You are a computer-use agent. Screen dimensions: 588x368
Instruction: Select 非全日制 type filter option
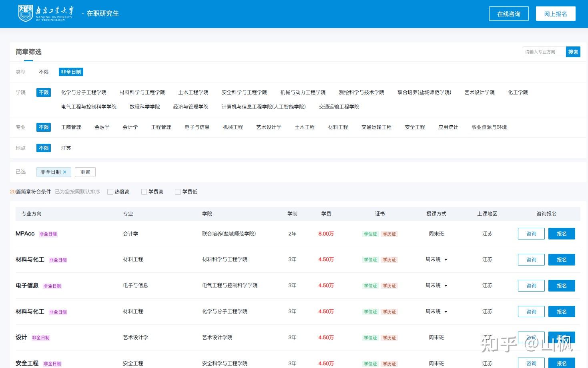click(x=71, y=72)
